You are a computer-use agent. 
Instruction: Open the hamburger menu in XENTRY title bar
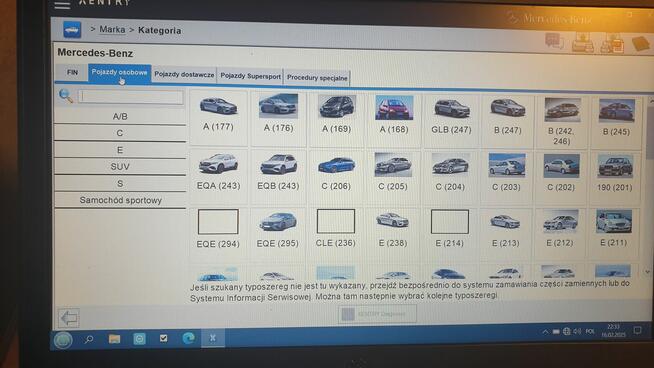point(62,5)
